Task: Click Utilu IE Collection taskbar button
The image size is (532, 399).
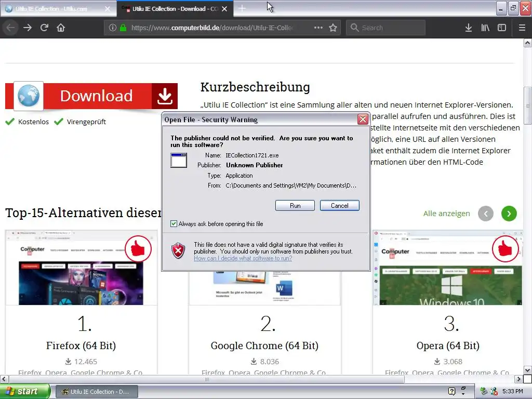Action: pyautogui.click(x=97, y=392)
